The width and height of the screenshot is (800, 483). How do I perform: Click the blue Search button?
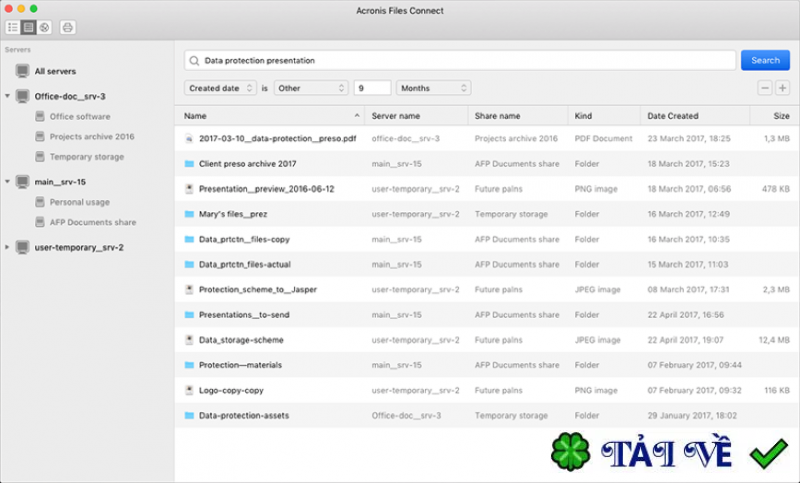(x=765, y=60)
